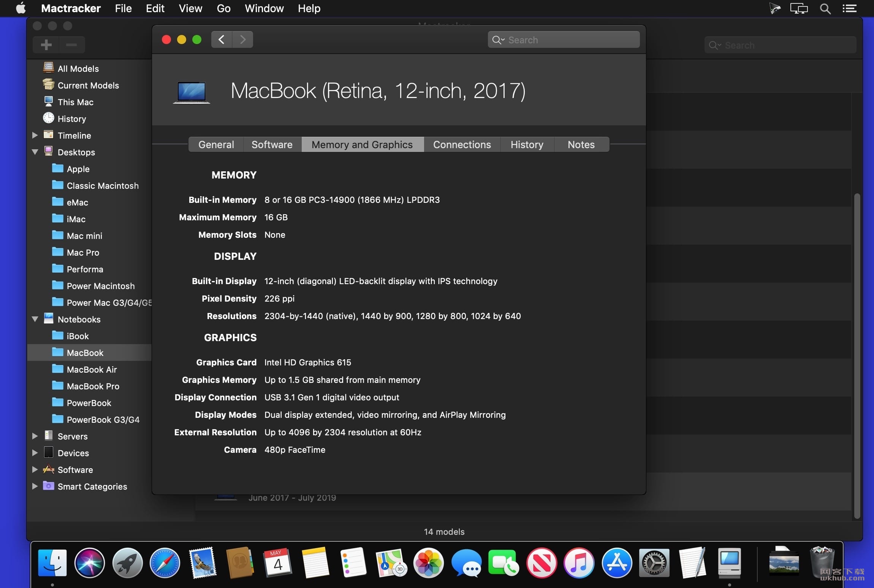Select All Models in sidebar
The image size is (874, 588).
point(78,69)
